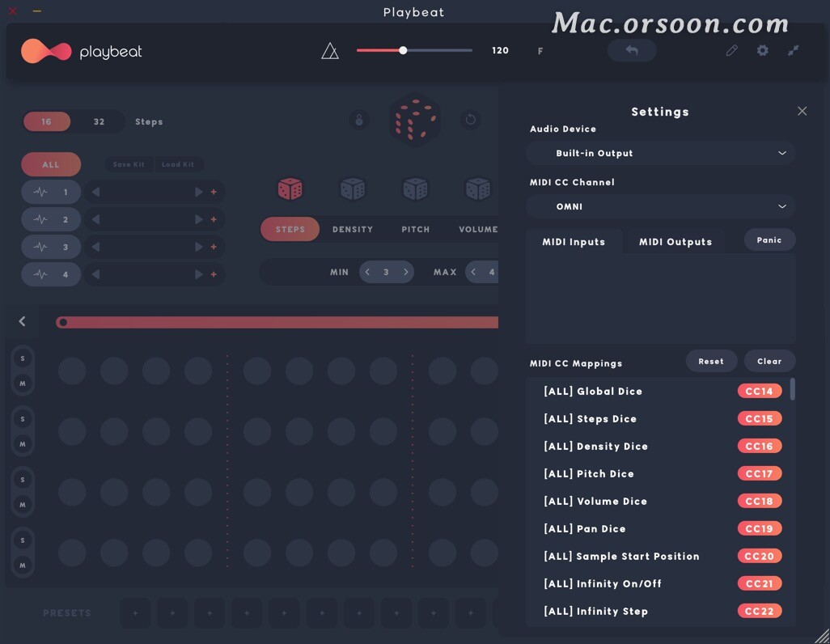Open the MIDI CC Channel dropdown
Screen dimensions: 830x644
click(x=661, y=206)
